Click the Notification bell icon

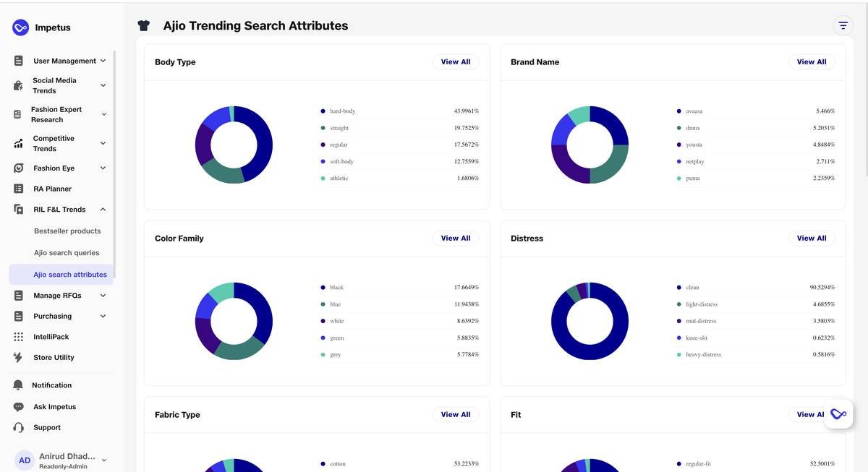18,385
